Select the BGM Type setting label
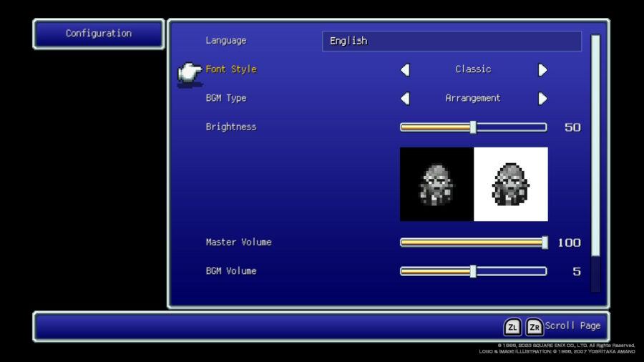Viewport: 644px width, 362px height. coord(226,98)
